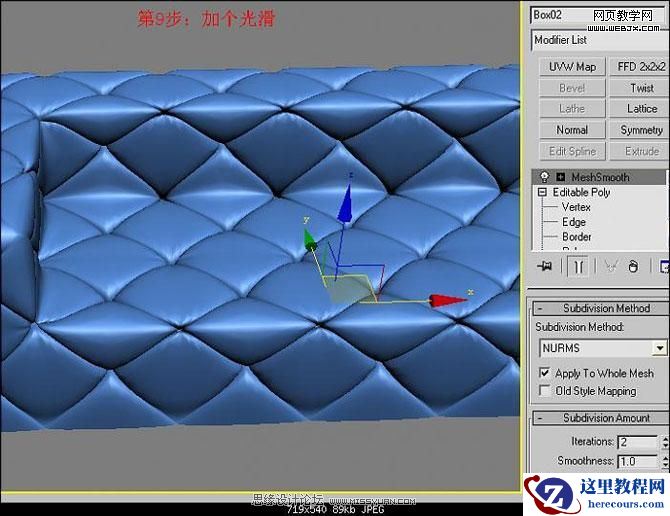
Task: Click the Bevel modifier button
Action: pyautogui.click(x=572, y=88)
